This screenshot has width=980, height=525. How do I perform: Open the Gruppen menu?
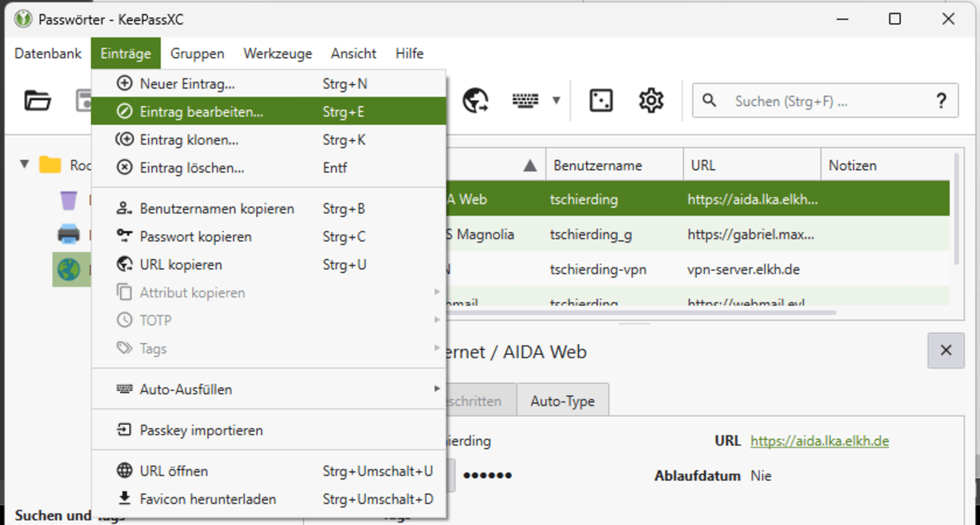tap(197, 53)
